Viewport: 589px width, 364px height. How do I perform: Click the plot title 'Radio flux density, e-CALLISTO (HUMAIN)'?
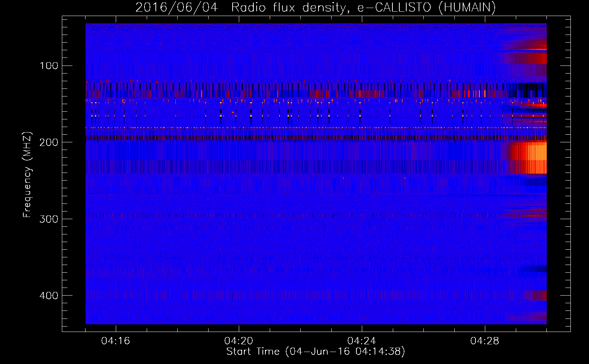point(363,8)
